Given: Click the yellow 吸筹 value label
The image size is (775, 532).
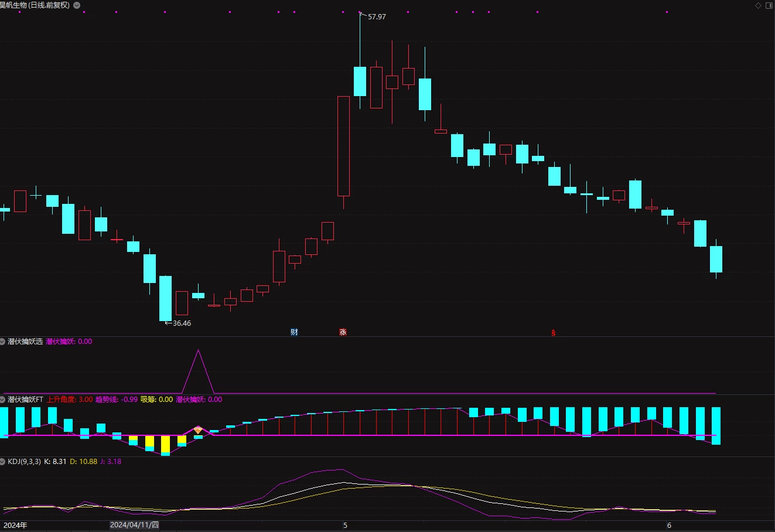Looking at the screenshot, I should point(156,400).
